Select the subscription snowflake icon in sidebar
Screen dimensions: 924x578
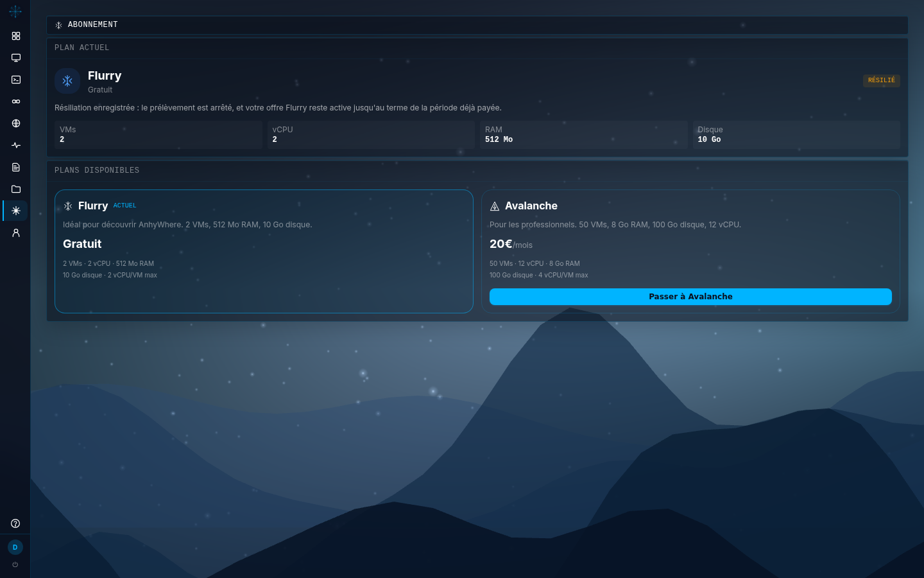click(x=16, y=211)
